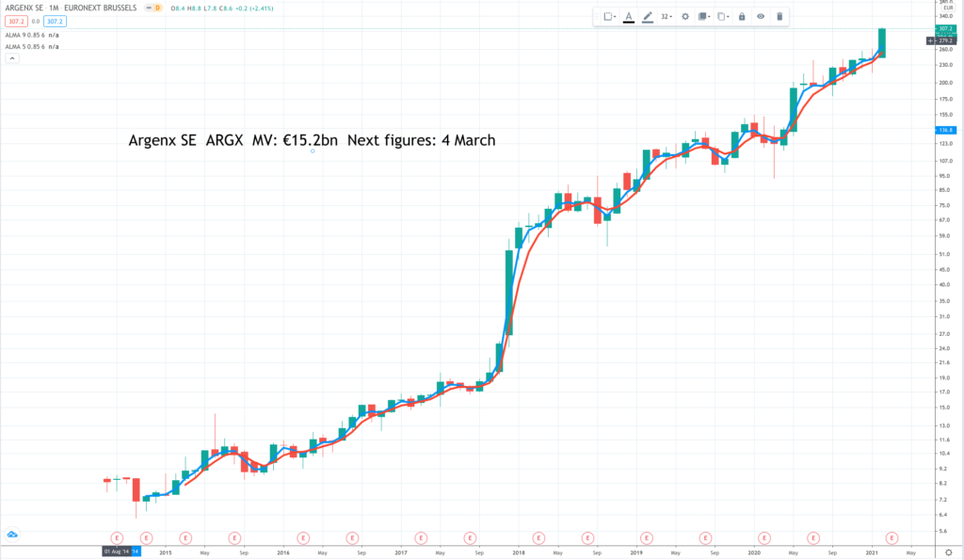
Task: Click the 0.0 spread value between price buttons
Action: click(x=36, y=22)
